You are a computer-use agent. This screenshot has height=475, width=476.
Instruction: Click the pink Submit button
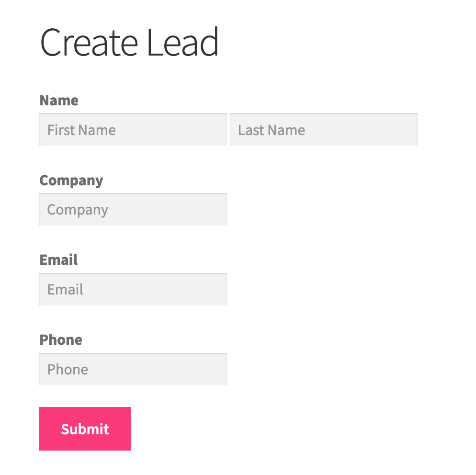click(x=85, y=429)
